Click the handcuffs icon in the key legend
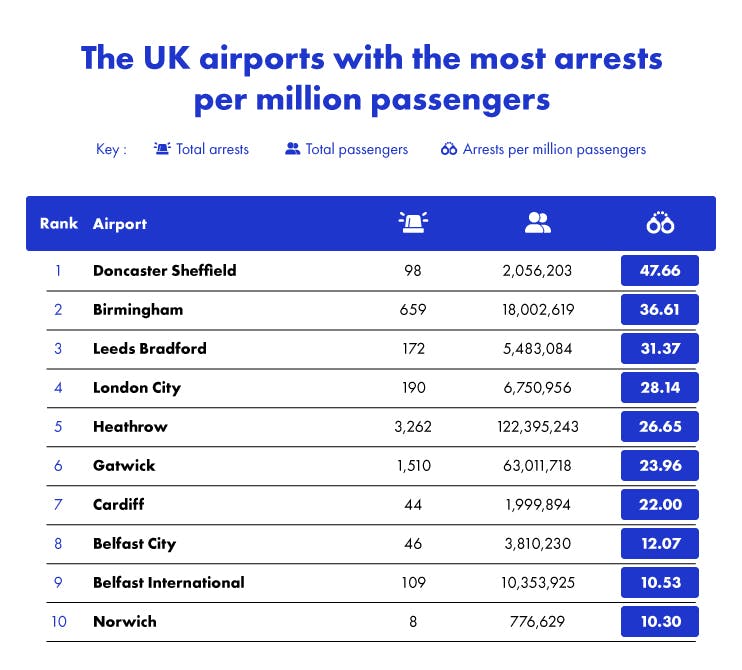Screen dimensions: 742x670 (449, 149)
